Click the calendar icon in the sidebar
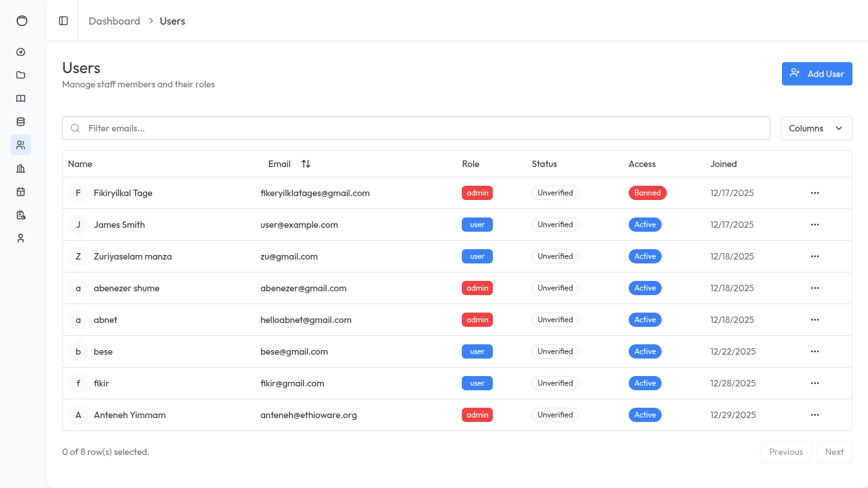The image size is (868, 488). 20,191
